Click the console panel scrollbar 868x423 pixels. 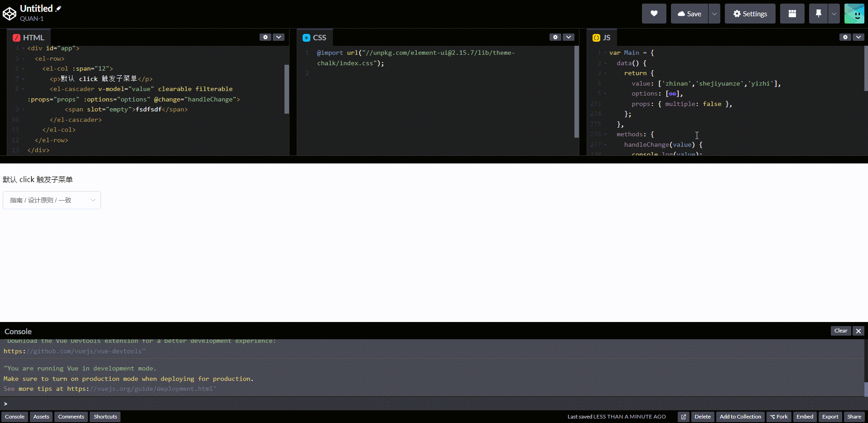[866, 389]
